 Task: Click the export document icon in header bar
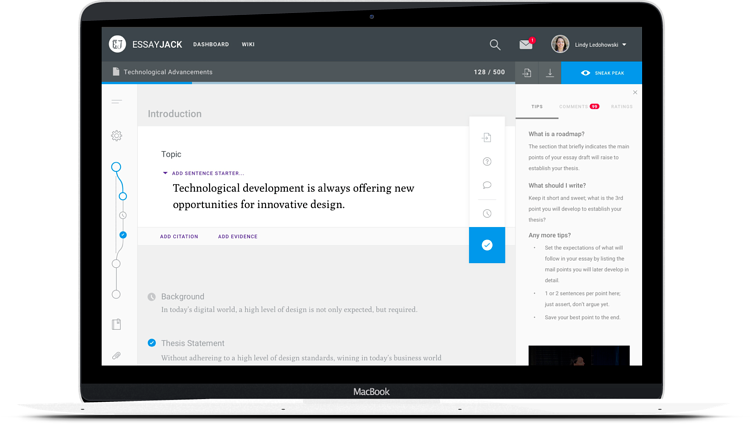527,73
